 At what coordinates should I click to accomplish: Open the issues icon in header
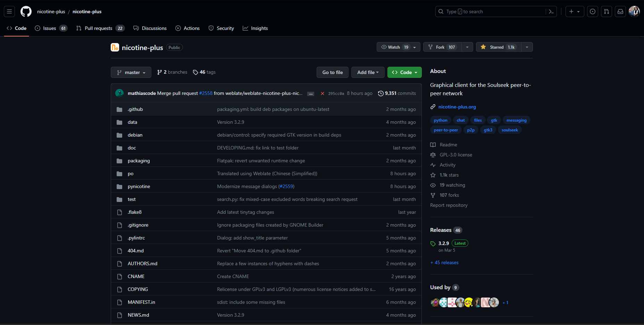click(593, 11)
